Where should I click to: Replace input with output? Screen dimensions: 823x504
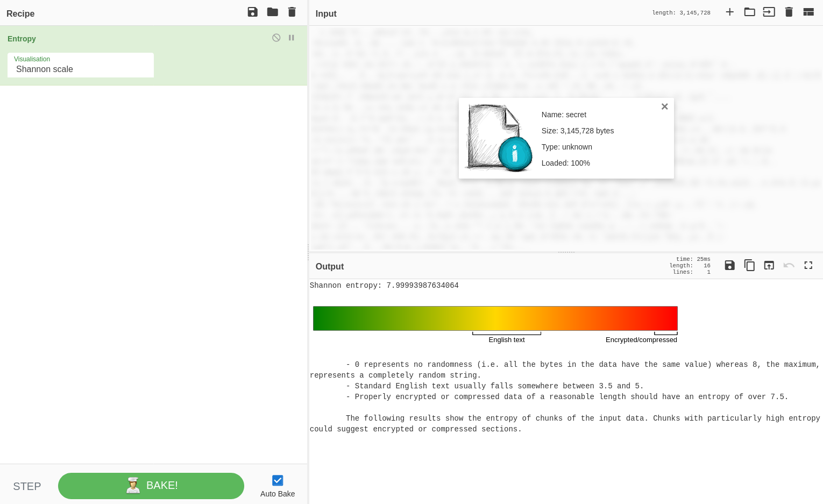click(769, 265)
